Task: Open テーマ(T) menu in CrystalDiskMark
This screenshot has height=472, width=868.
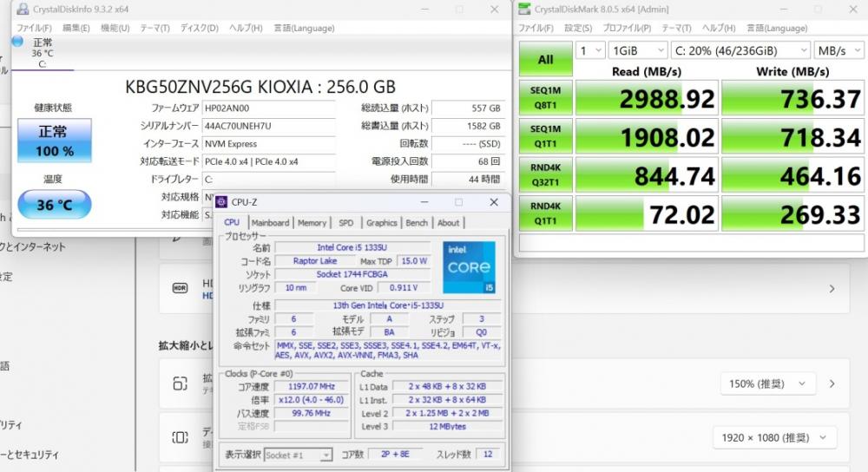Action: (x=676, y=28)
